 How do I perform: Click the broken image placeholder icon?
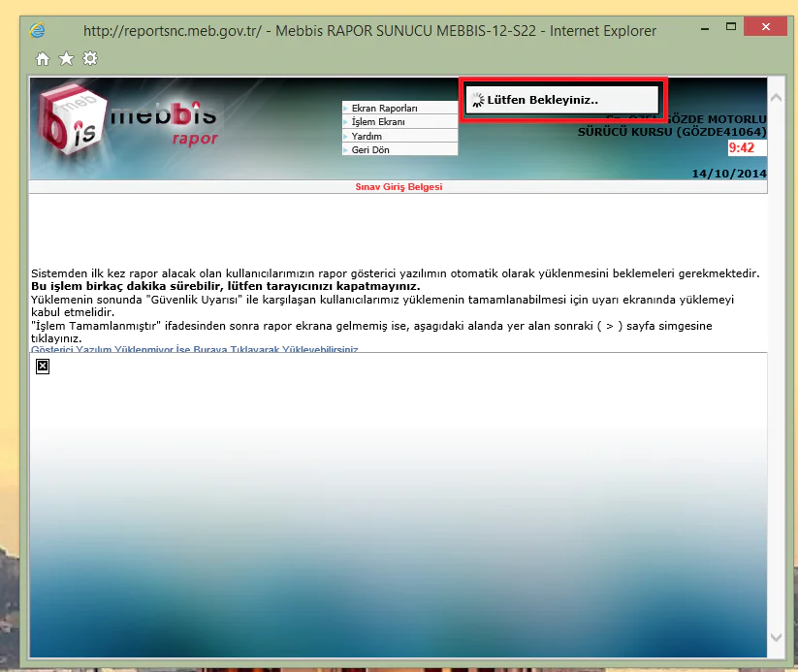tap(42, 367)
